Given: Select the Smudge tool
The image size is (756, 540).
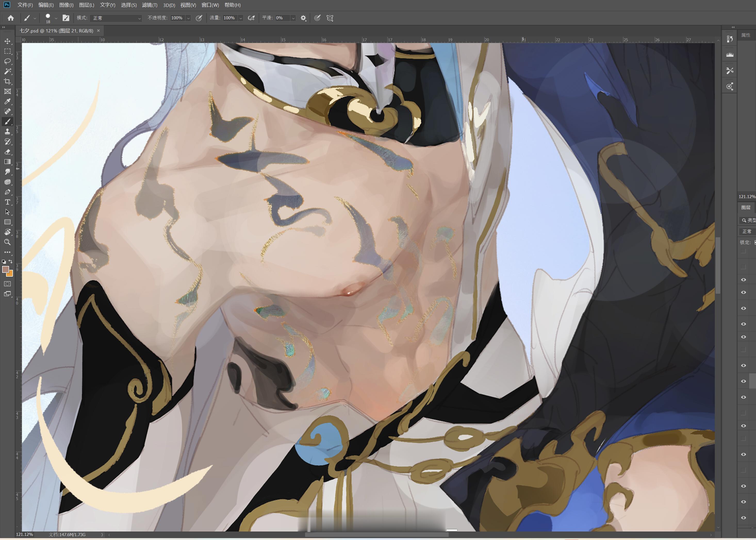Looking at the screenshot, I should [x=7, y=172].
